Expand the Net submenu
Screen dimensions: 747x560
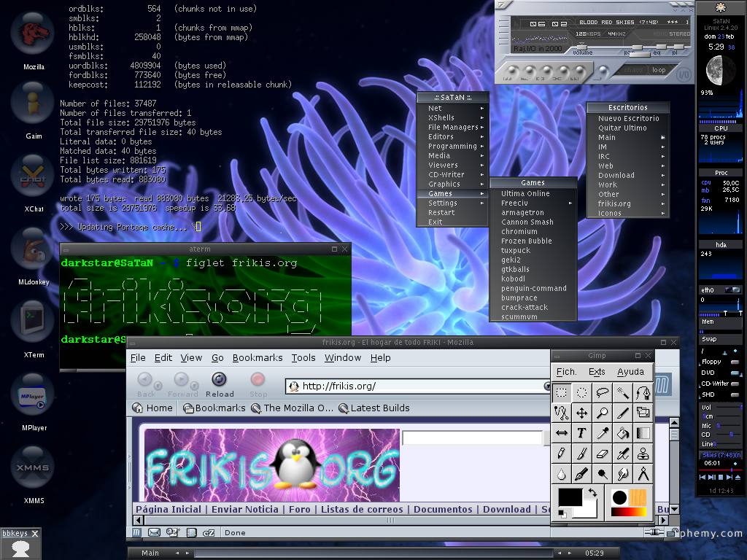[453, 108]
